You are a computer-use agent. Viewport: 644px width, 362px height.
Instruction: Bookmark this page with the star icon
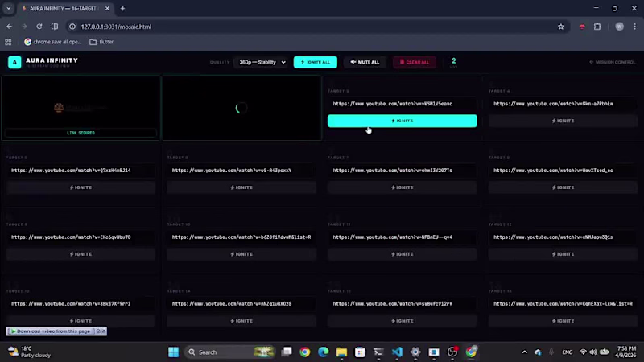click(560, 27)
